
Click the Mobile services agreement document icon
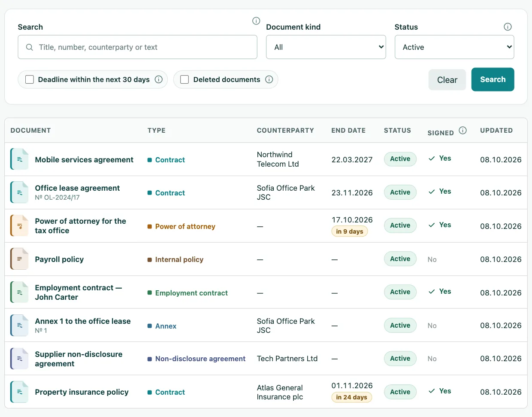point(19,159)
